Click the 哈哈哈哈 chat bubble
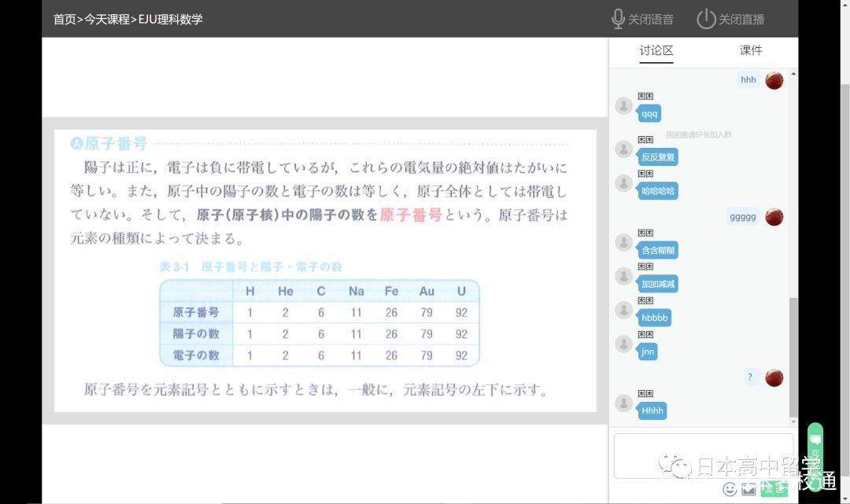The height and width of the screenshot is (504, 850). [658, 190]
